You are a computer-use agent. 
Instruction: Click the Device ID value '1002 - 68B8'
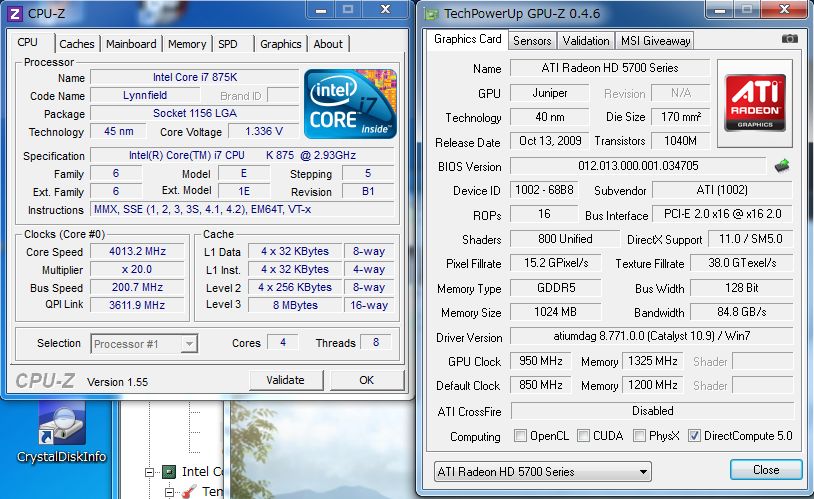click(x=544, y=190)
